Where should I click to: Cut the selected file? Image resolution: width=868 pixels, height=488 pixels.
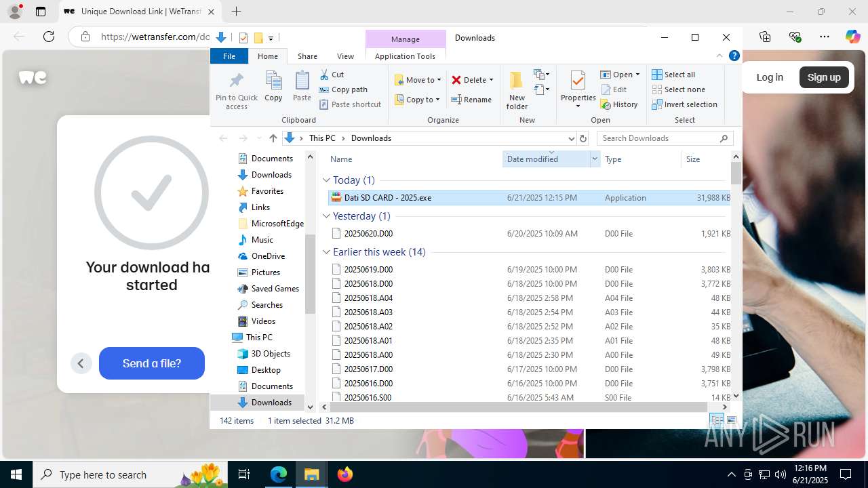332,75
